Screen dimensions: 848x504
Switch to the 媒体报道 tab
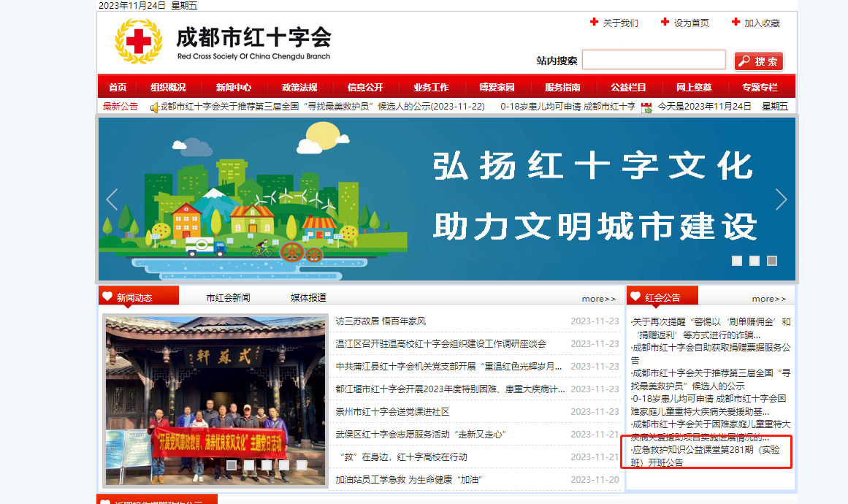[308, 298]
